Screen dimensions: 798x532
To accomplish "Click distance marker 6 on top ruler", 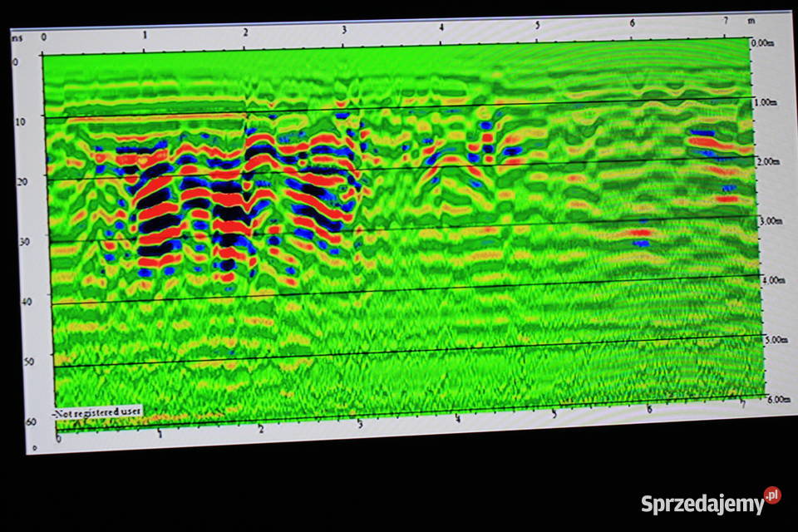I will pyautogui.click(x=633, y=22).
